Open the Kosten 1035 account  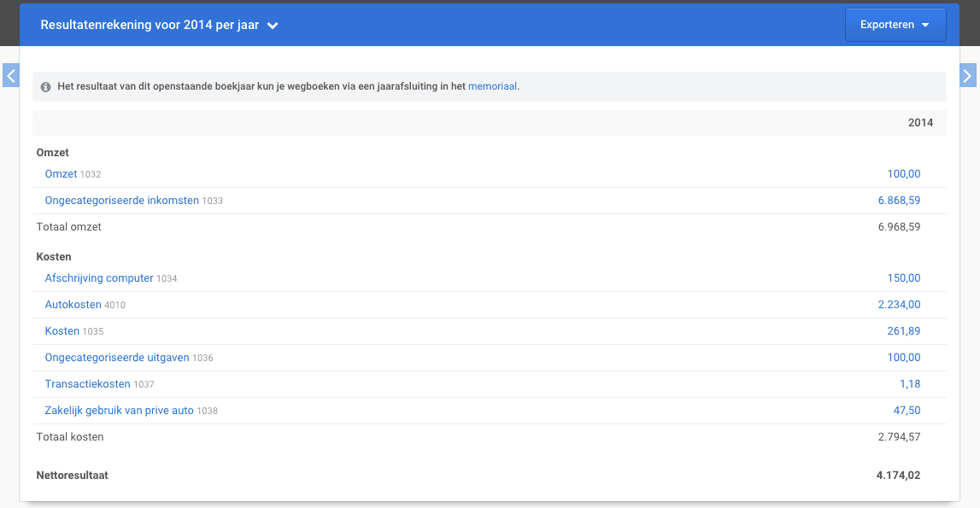(62, 331)
